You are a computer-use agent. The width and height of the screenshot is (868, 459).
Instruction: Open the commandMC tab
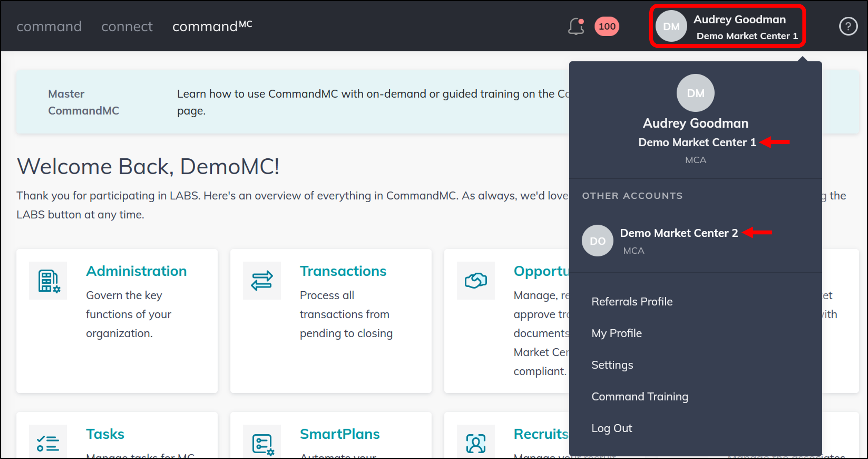(x=212, y=26)
